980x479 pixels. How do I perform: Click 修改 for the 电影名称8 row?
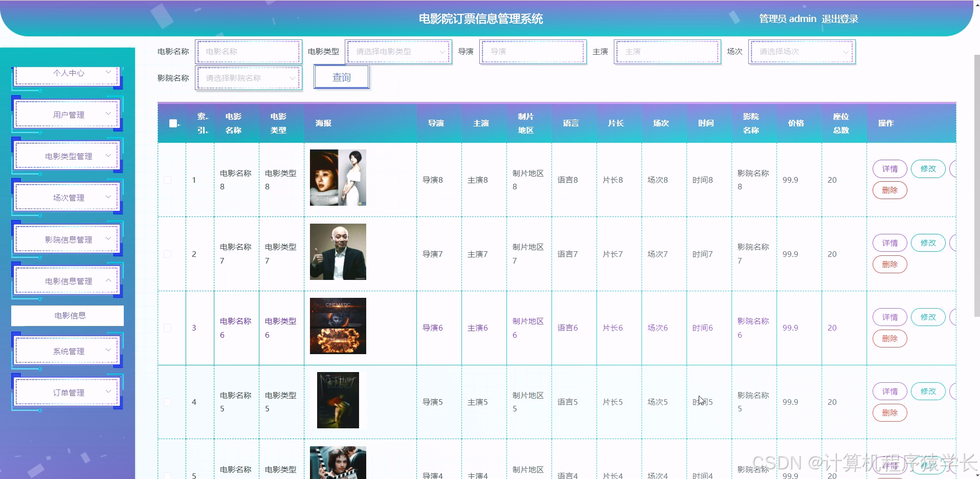point(928,169)
